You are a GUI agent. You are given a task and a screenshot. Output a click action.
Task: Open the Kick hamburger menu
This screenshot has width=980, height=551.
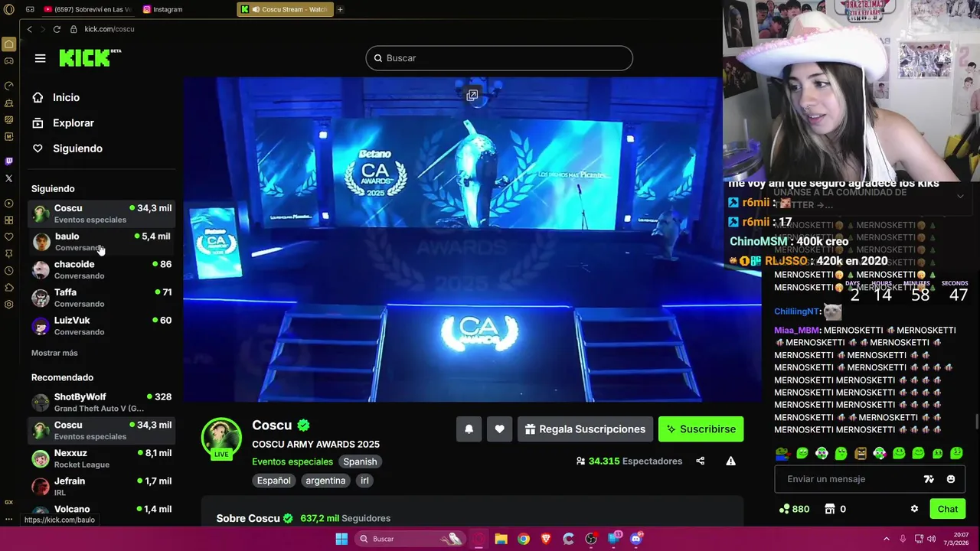41,58
